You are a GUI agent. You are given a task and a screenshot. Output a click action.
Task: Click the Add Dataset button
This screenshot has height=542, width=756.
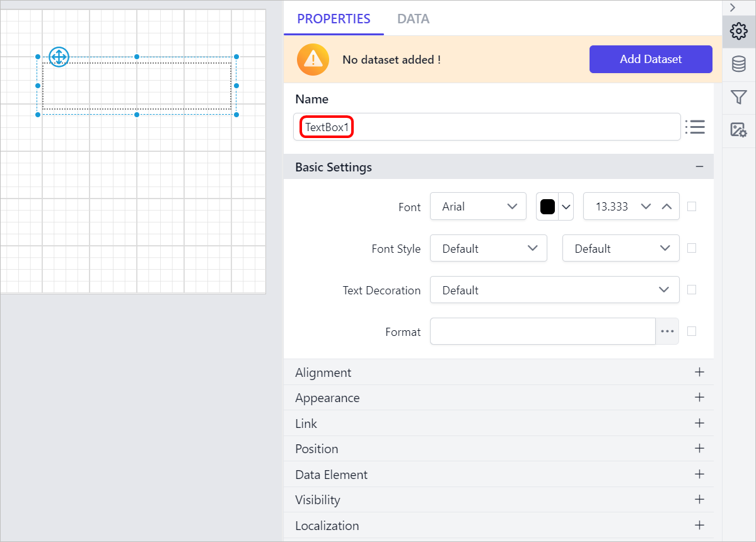tap(651, 59)
